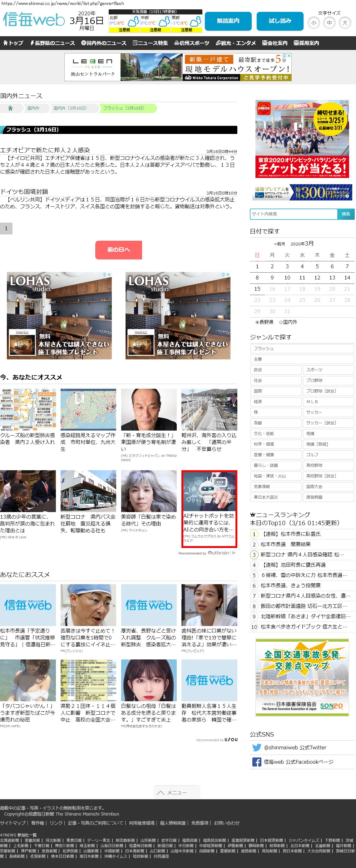The width and height of the screenshot is (356, 868).
Task: Close the ENEOS ad using X icon
Action: (346, 102)
